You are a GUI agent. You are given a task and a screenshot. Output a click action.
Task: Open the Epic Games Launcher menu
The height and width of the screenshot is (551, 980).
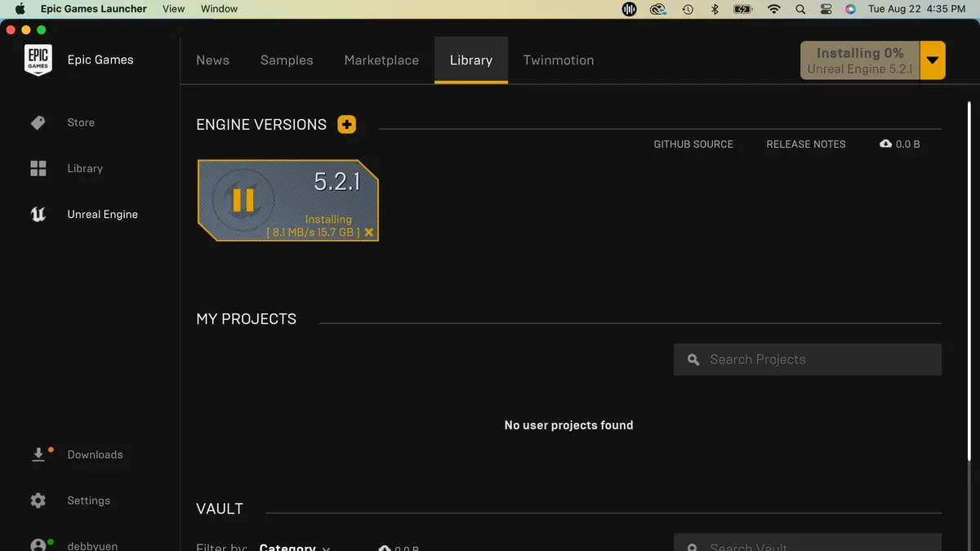94,9
